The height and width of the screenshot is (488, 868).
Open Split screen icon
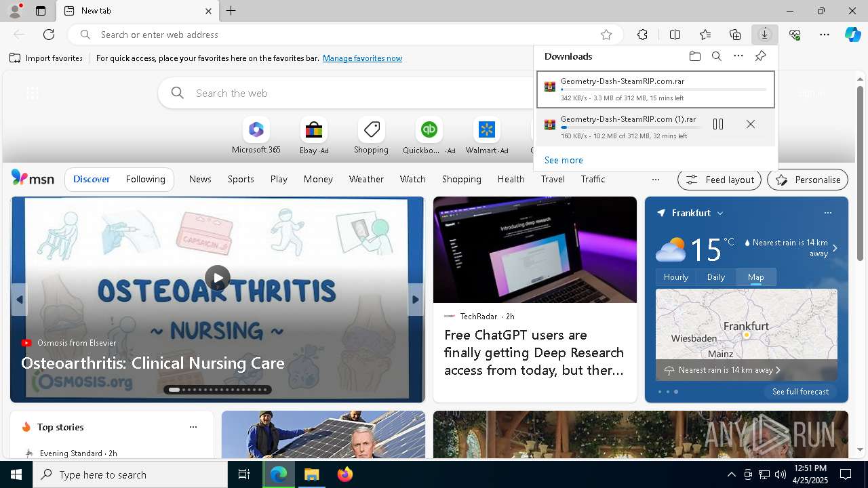pos(675,35)
